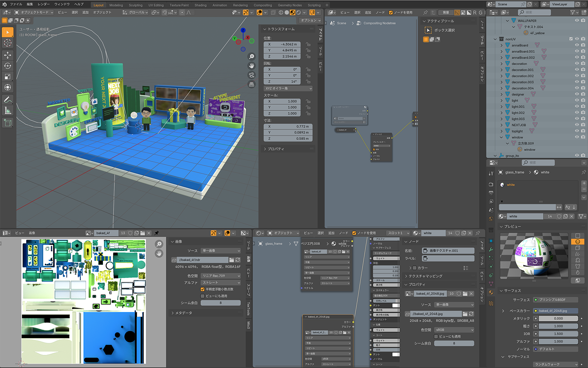Click the X location field in Transform
Viewport: 588px width, 368px height.
point(282,44)
